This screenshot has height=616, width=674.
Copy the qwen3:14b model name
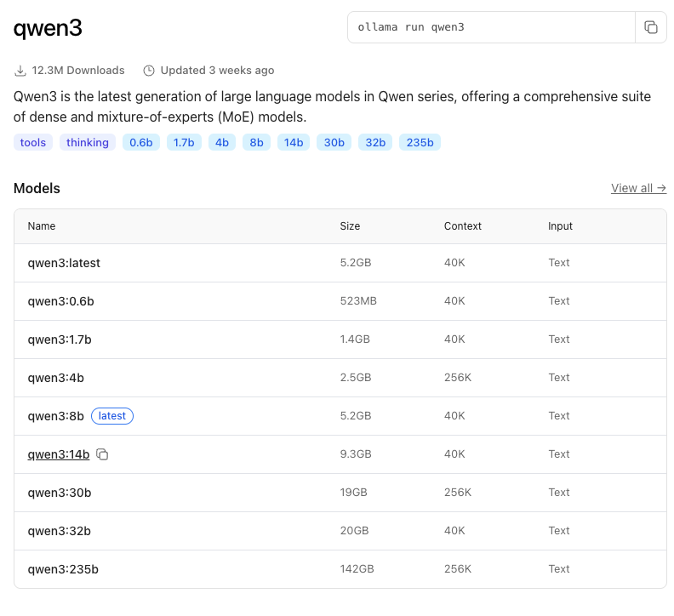tap(102, 455)
